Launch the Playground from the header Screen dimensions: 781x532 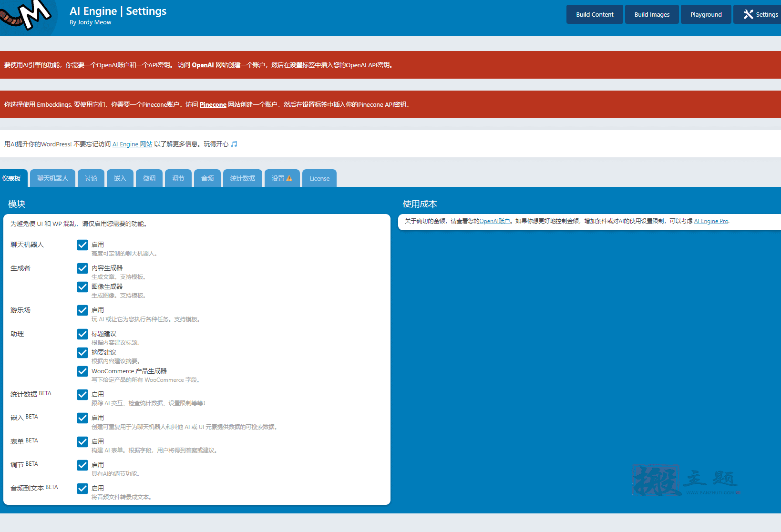coord(706,14)
